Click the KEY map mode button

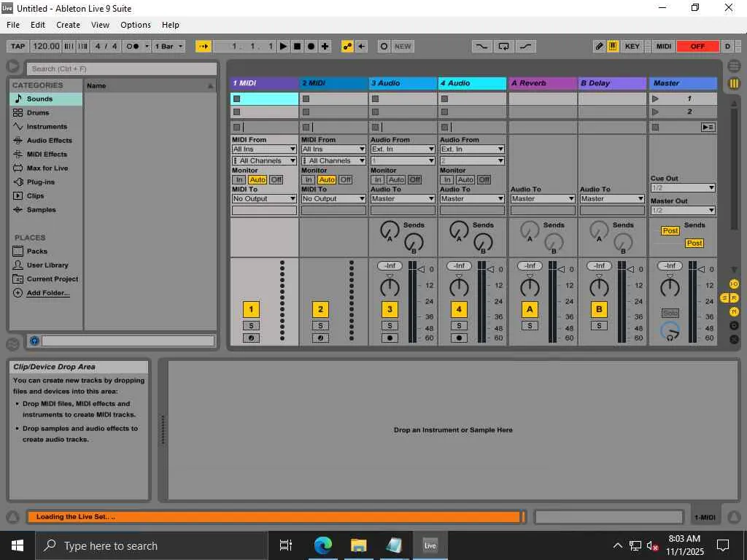point(632,46)
